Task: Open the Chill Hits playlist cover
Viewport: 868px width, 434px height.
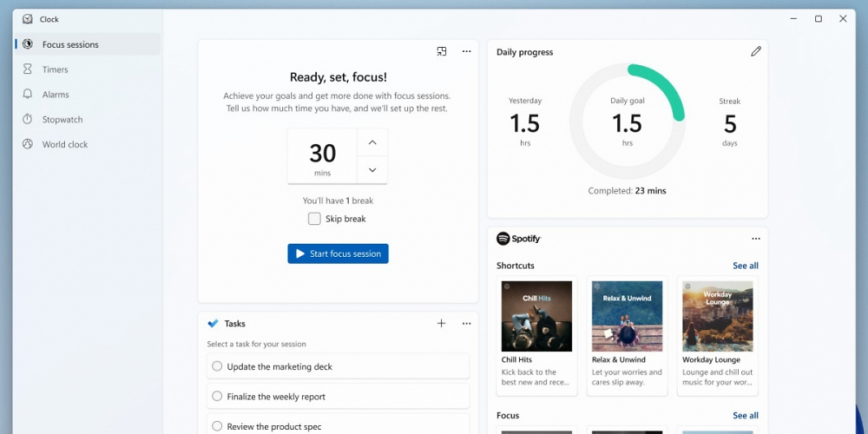Action: pos(536,316)
